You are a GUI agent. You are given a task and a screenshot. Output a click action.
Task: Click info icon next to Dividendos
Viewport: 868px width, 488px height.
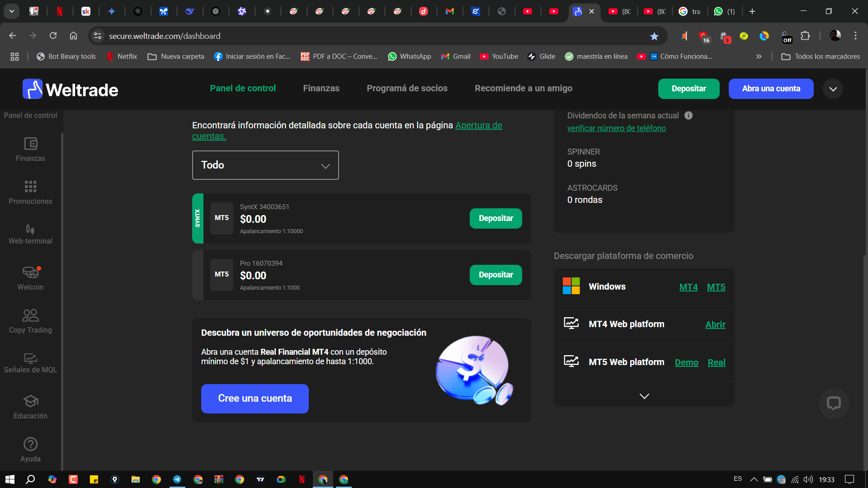(x=688, y=116)
